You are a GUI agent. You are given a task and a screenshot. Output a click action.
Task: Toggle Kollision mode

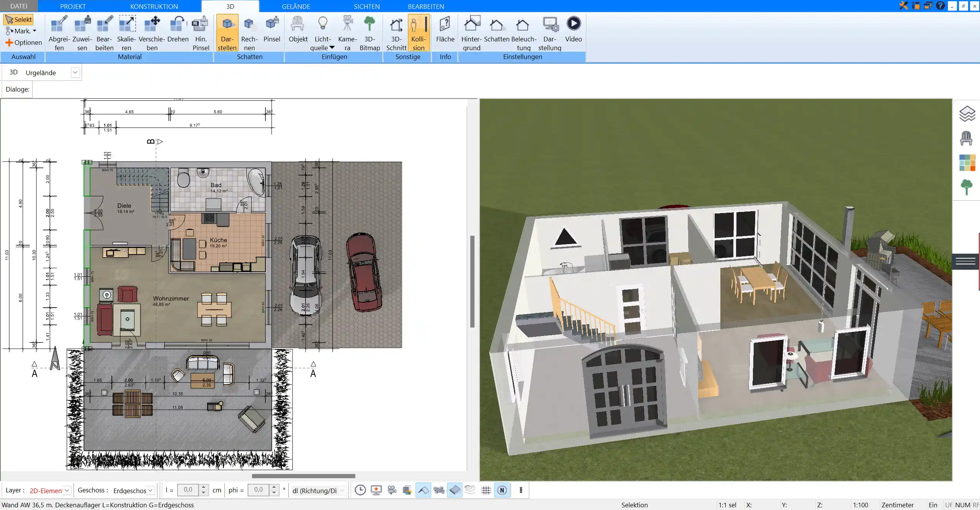click(x=419, y=33)
